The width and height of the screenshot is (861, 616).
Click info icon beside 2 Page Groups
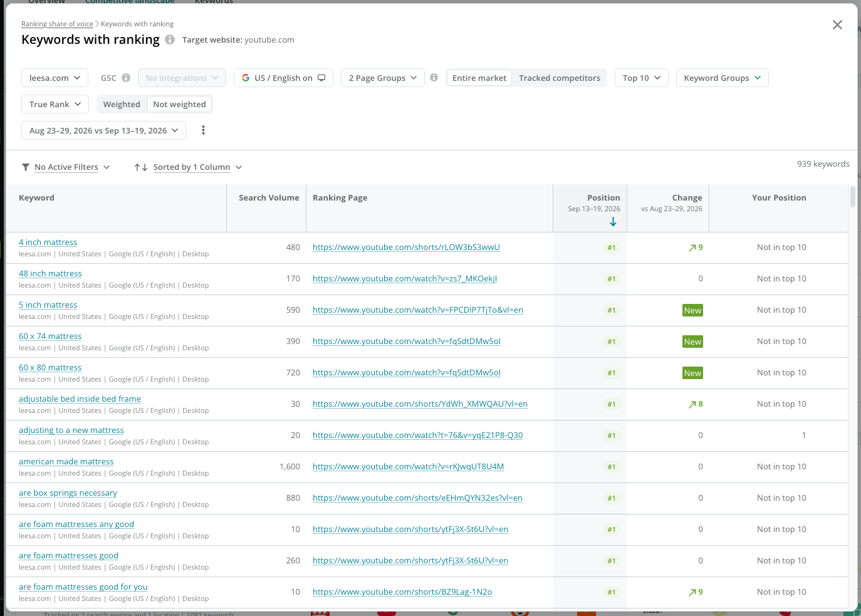434,78
